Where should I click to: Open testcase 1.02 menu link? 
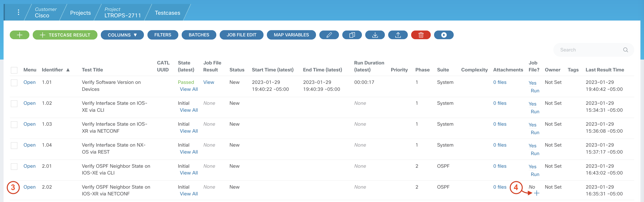tap(30, 103)
